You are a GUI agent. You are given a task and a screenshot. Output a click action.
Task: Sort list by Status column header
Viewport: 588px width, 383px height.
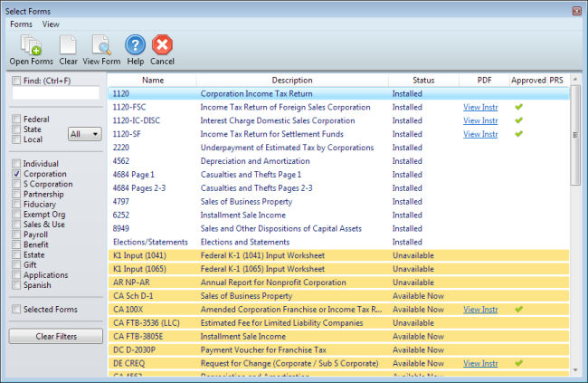(423, 80)
